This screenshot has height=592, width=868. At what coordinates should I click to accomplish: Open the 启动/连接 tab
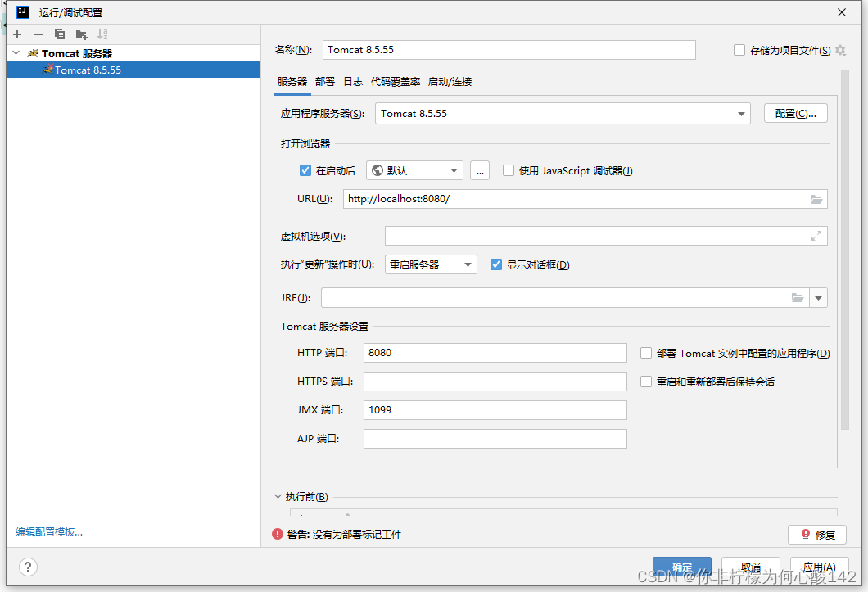click(450, 82)
